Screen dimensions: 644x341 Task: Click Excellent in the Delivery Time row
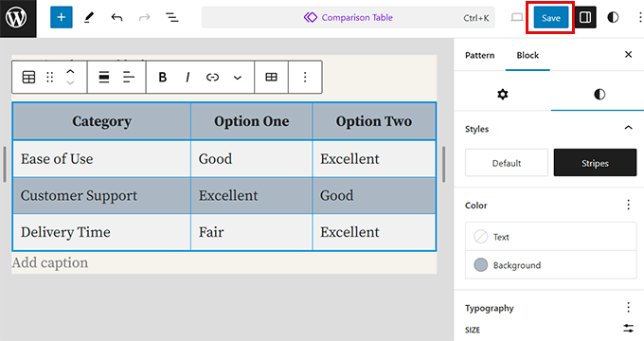coord(374,232)
